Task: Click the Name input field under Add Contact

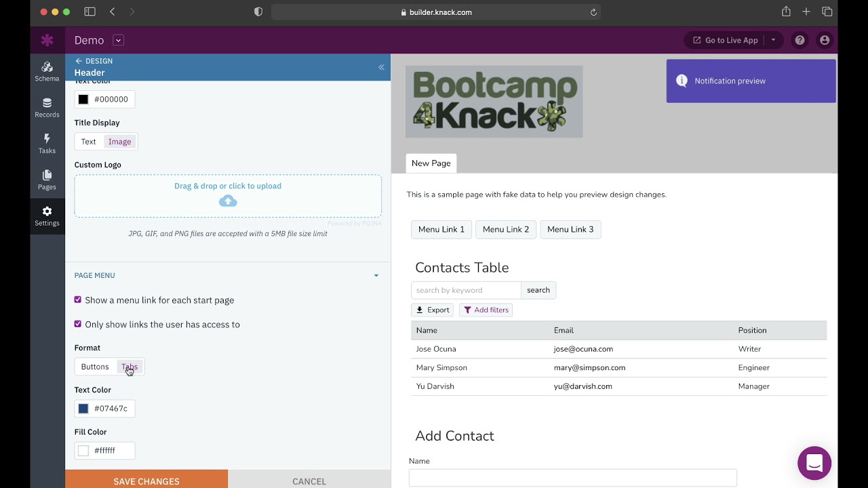Action: pyautogui.click(x=573, y=477)
